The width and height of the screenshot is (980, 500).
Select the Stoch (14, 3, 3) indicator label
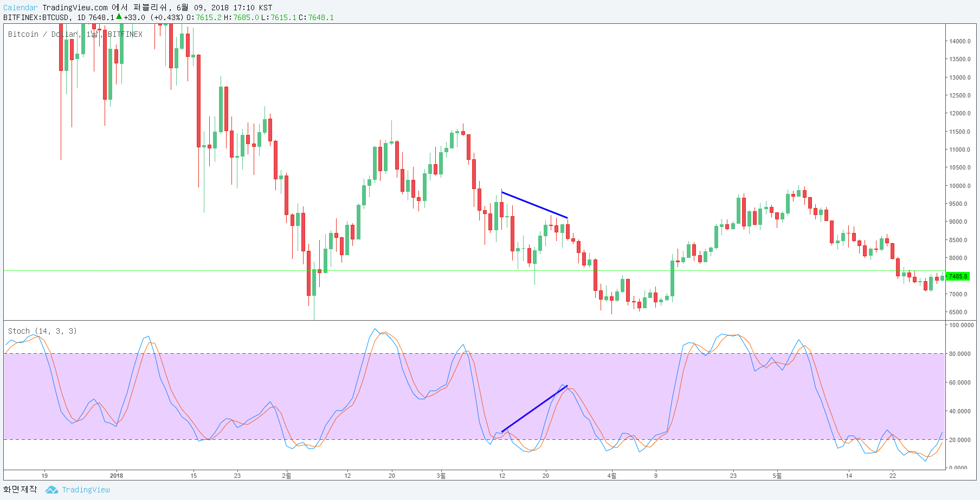pos(42,331)
